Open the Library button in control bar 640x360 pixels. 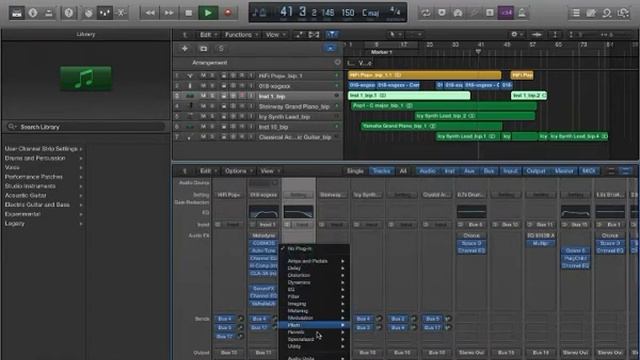17,13
